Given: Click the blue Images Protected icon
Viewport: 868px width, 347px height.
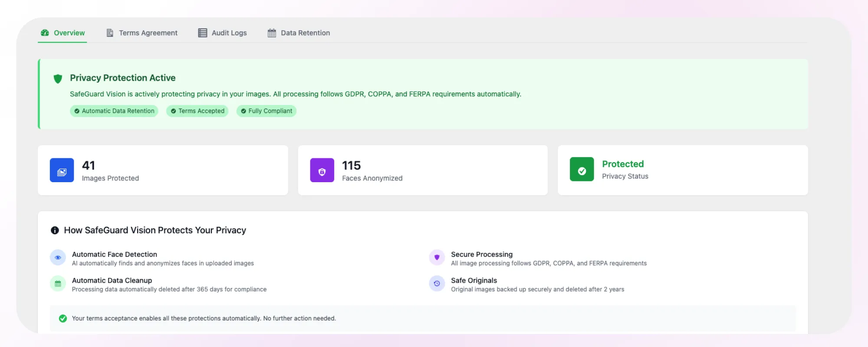Looking at the screenshot, I should [62, 170].
